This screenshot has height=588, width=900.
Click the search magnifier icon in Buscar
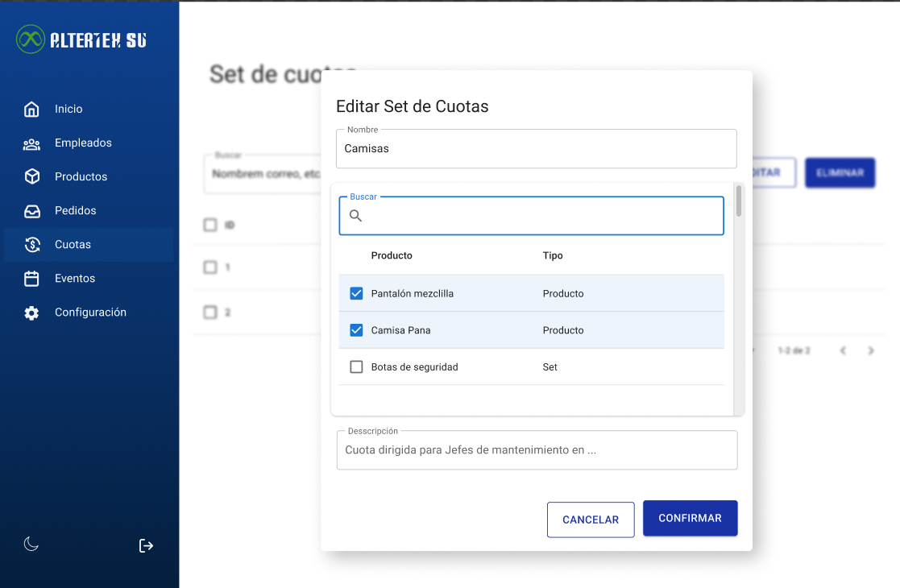[356, 216]
